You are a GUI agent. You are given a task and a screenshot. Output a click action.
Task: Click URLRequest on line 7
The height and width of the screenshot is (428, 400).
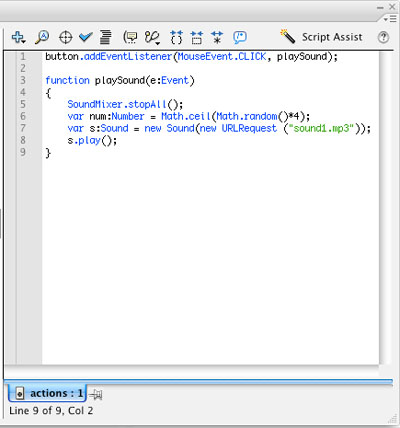(249, 128)
